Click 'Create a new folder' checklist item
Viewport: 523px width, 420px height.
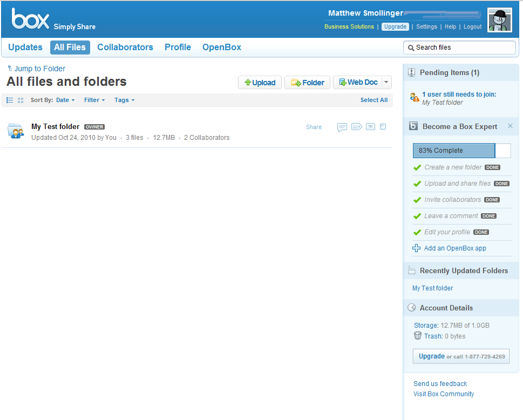(x=453, y=167)
